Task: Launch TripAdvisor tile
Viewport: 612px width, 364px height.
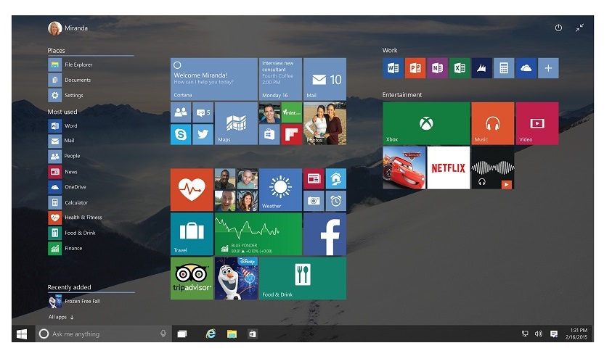Action: (192, 278)
